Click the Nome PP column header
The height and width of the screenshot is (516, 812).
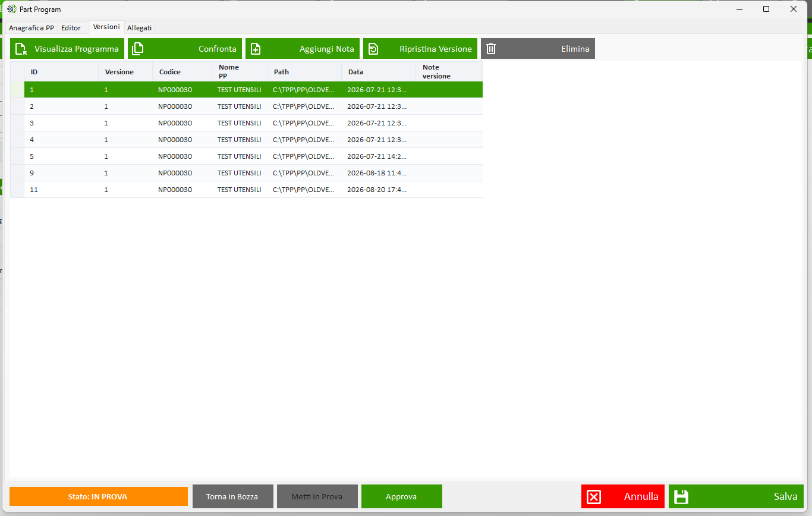(x=240, y=72)
